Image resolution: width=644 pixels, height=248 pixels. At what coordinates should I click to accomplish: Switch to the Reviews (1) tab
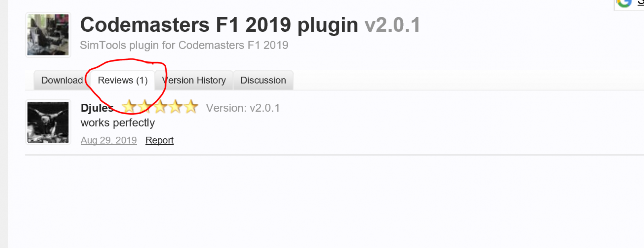(x=123, y=80)
